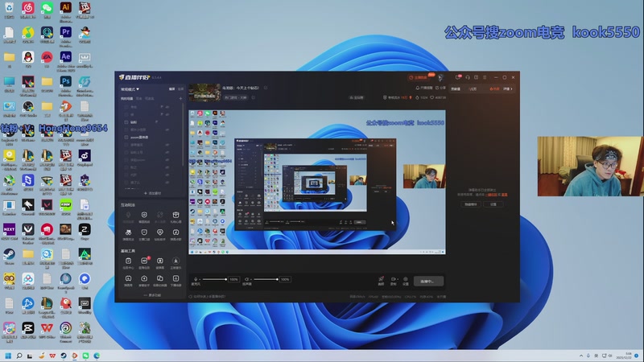This screenshot has height=362, width=644.
Task: Open the 人气榜 tab in the right panel
Action: [473, 88]
